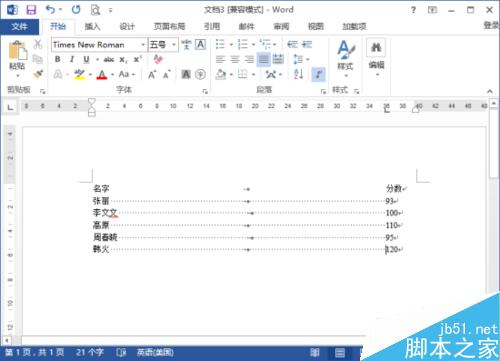The image size is (500, 361).
Task: Collapse the ribbon with chevron
Action: tap(489, 91)
